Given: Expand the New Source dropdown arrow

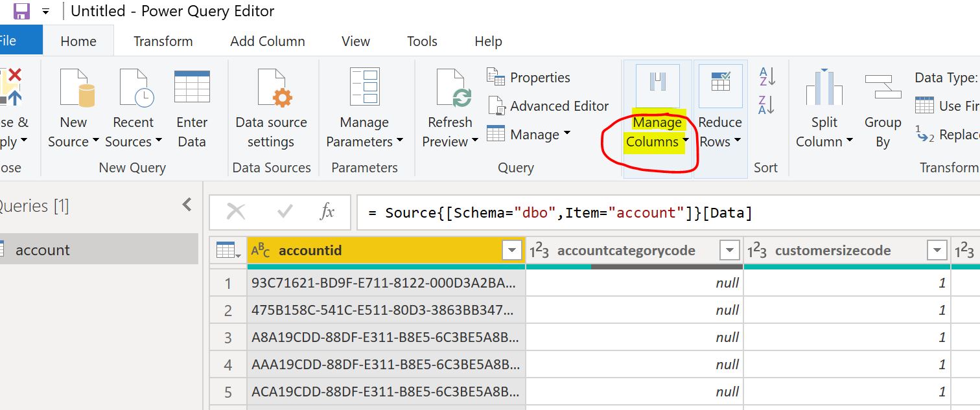Looking at the screenshot, I should pos(95,141).
